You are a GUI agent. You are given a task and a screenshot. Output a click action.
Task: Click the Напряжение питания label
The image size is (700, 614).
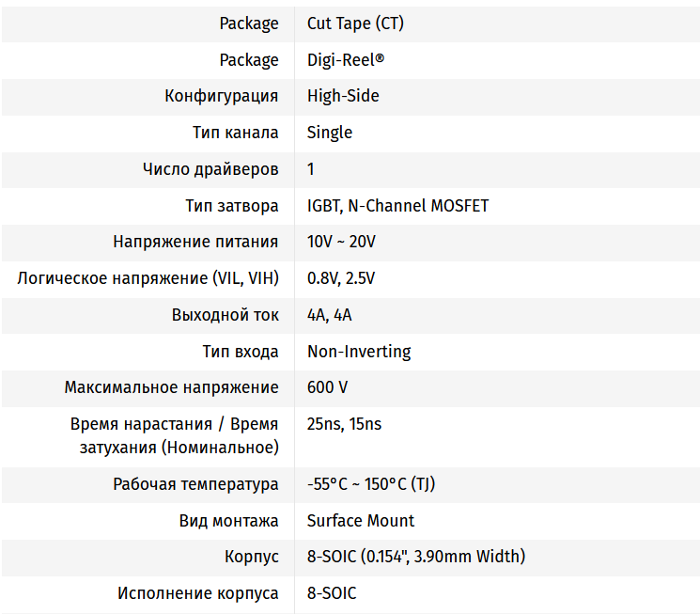pos(195,242)
